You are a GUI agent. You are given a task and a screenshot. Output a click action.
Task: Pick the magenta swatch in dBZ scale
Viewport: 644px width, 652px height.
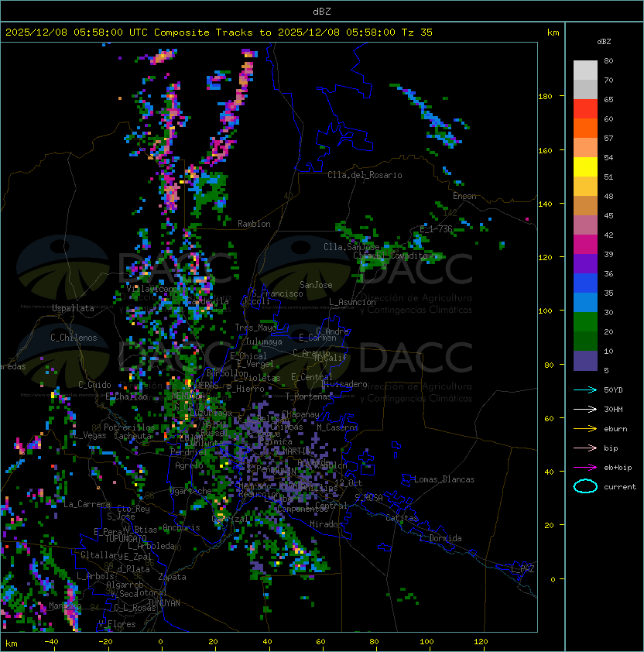click(585, 245)
